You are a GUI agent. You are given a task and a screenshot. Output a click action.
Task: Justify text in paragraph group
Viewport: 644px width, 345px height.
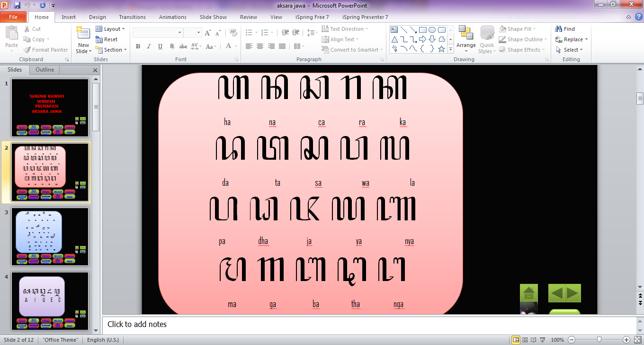click(282, 46)
